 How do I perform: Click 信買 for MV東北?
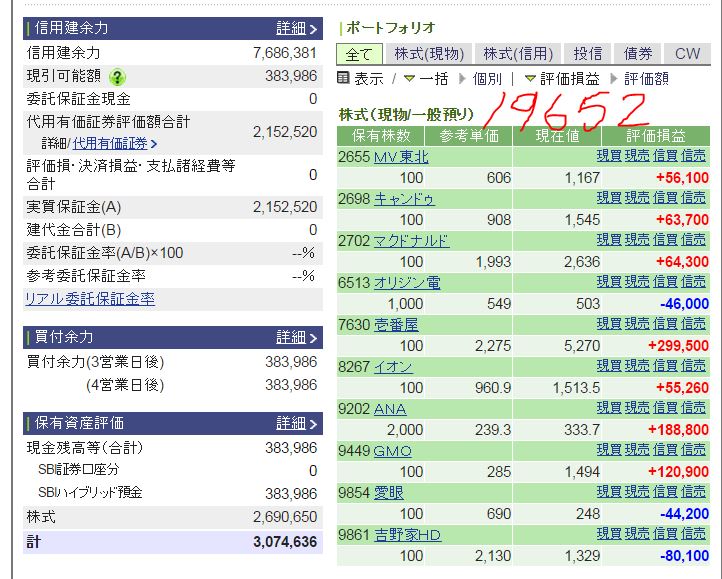tap(665, 156)
